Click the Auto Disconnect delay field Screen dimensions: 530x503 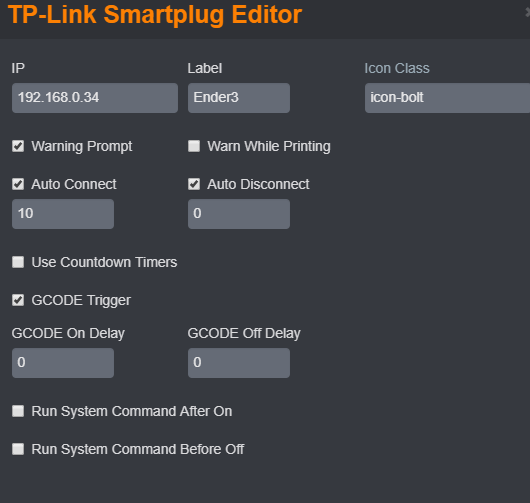click(x=239, y=214)
